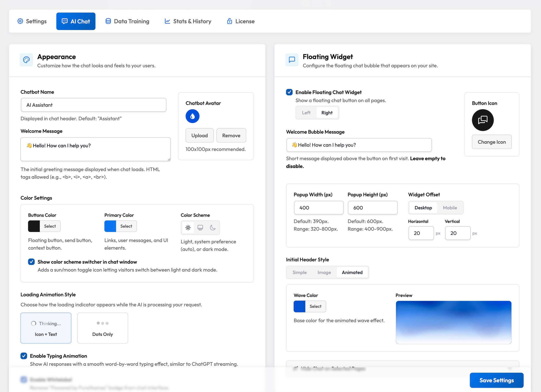Click the chatbot avatar droplet icon
Screen dimensions: 541x392
click(x=192, y=116)
